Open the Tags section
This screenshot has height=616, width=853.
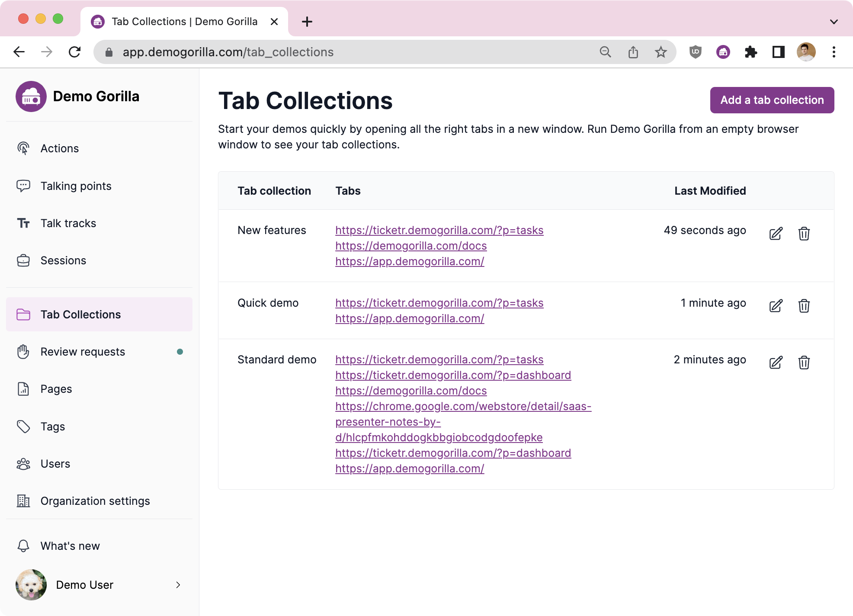(53, 427)
